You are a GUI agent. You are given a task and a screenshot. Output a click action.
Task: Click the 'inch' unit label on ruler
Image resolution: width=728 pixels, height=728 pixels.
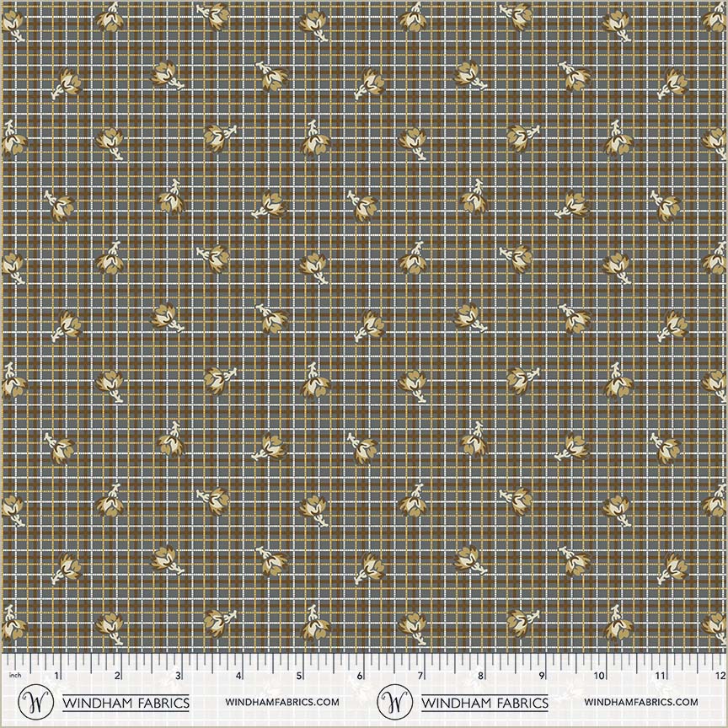tap(14, 676)
